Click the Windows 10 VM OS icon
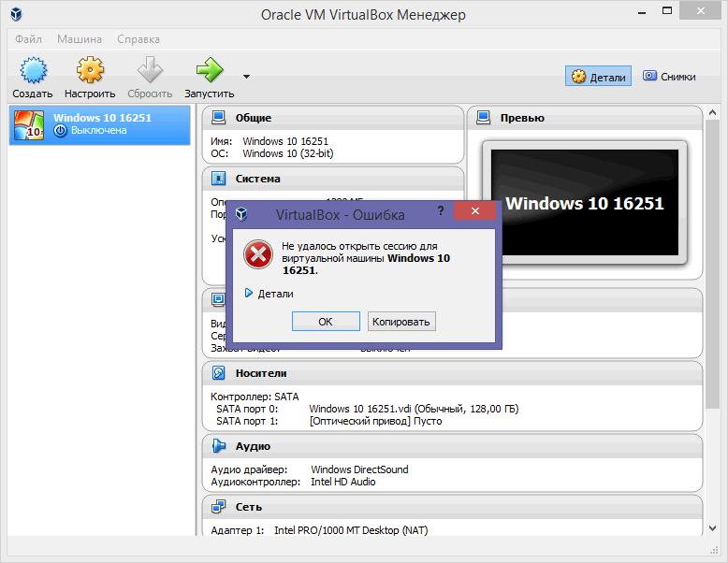Screen dimensions: 728x563 [x=29, y=125]
